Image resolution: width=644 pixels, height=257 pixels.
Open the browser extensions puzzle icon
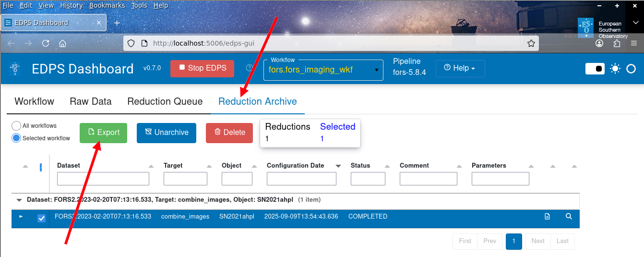point(617,43)
